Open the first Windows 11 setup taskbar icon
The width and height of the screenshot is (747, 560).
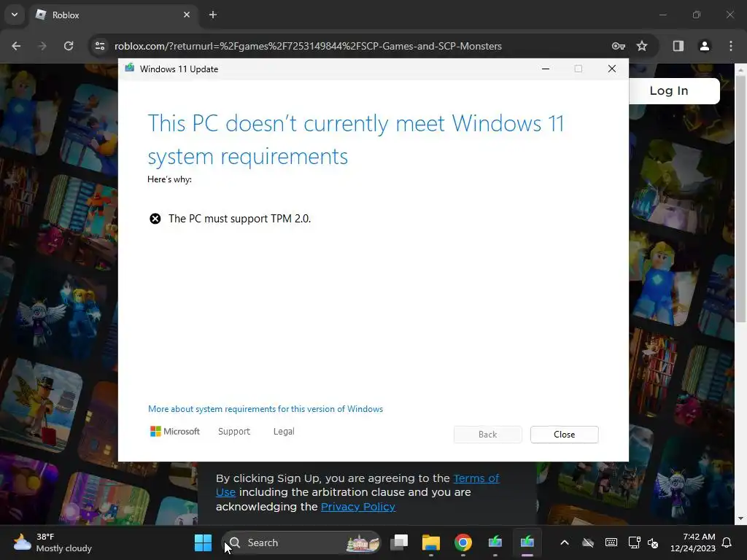495,542
